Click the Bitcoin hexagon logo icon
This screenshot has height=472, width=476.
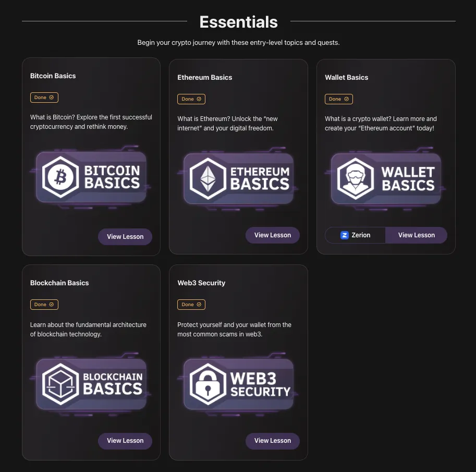click(x=60, y=177)
